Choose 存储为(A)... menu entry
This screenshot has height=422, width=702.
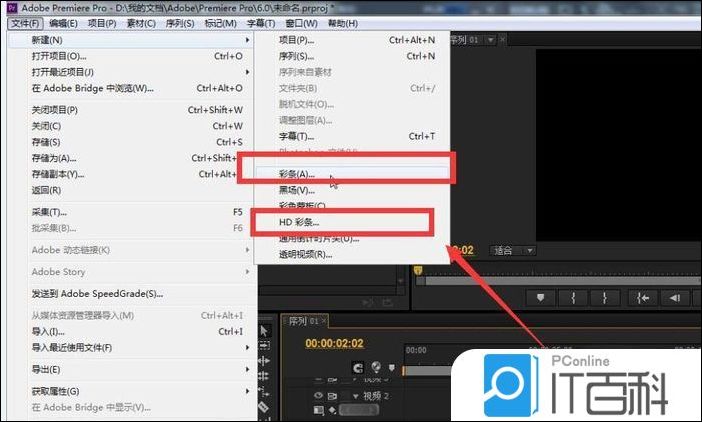click(x=131, y=158)
